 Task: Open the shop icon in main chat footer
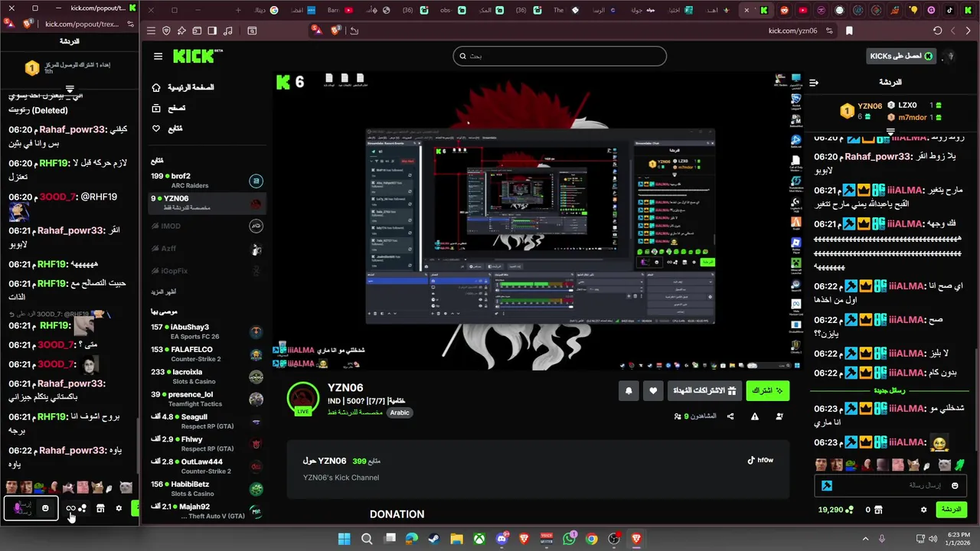point(878,510)
